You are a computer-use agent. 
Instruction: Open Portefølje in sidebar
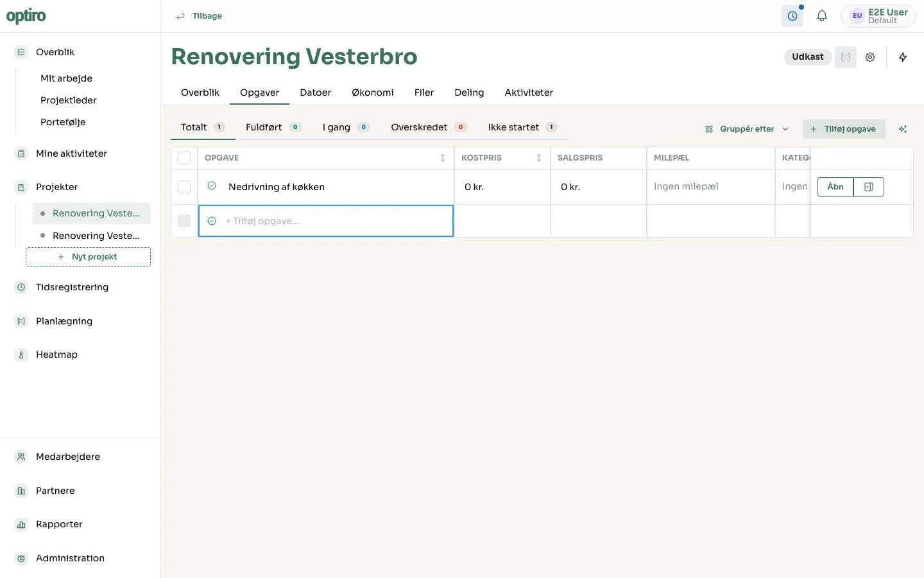pyautogui.click(x=63, y=122)
